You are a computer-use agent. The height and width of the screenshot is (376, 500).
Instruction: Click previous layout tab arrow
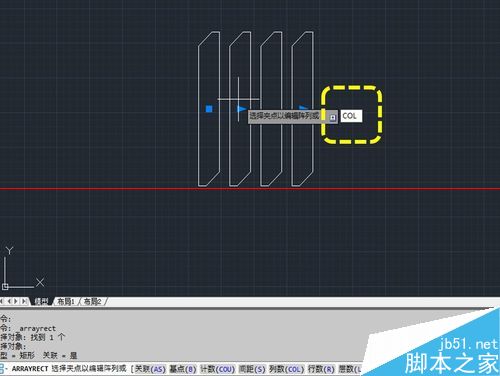tap(9, 301)
